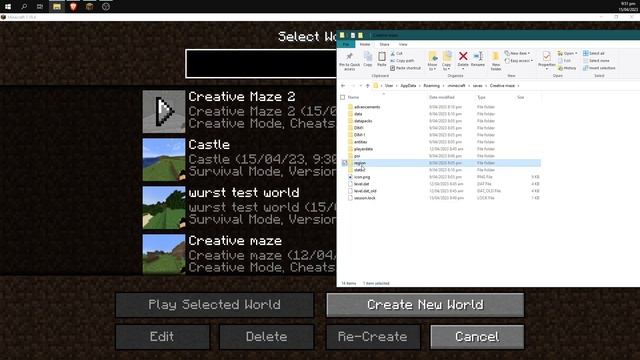
Task: Click AppData in the address path
Action: coord(408,86)
